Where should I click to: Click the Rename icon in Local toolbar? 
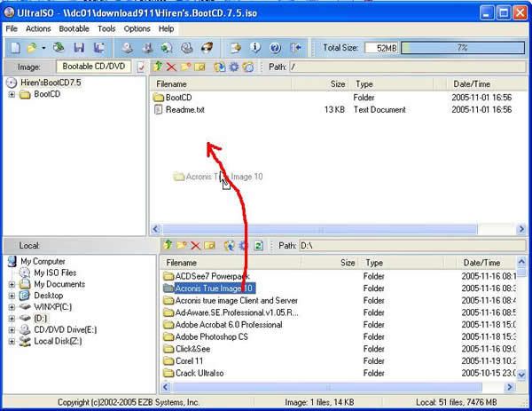coord(209,245)
